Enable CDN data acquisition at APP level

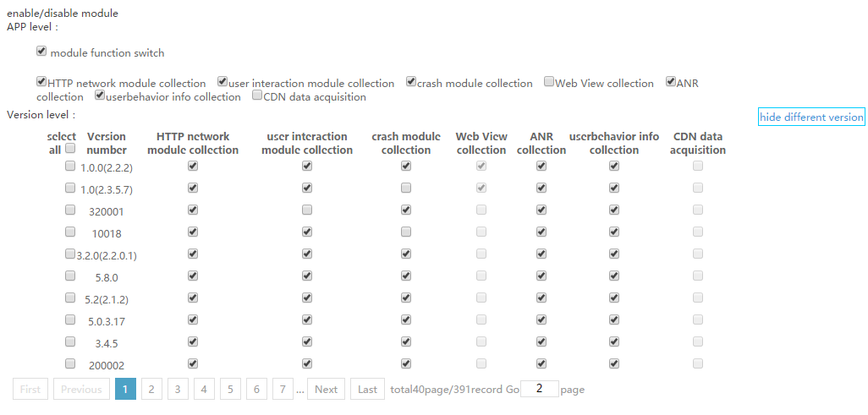(x=258, y=96)
